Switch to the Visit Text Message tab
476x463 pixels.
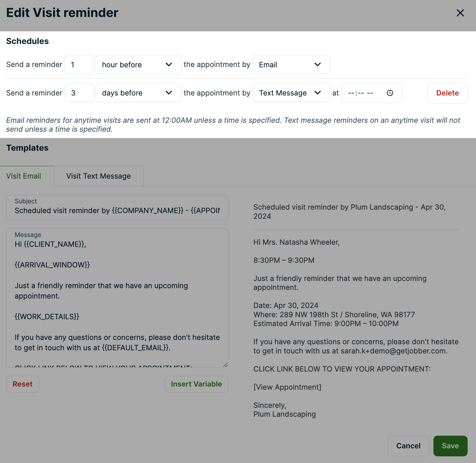[x=98, y=176]
